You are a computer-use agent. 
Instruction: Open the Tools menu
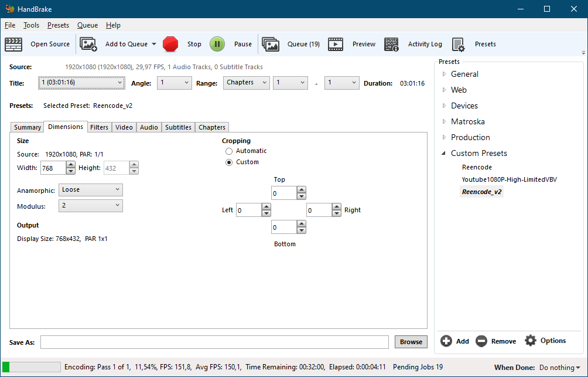(31, 25)
